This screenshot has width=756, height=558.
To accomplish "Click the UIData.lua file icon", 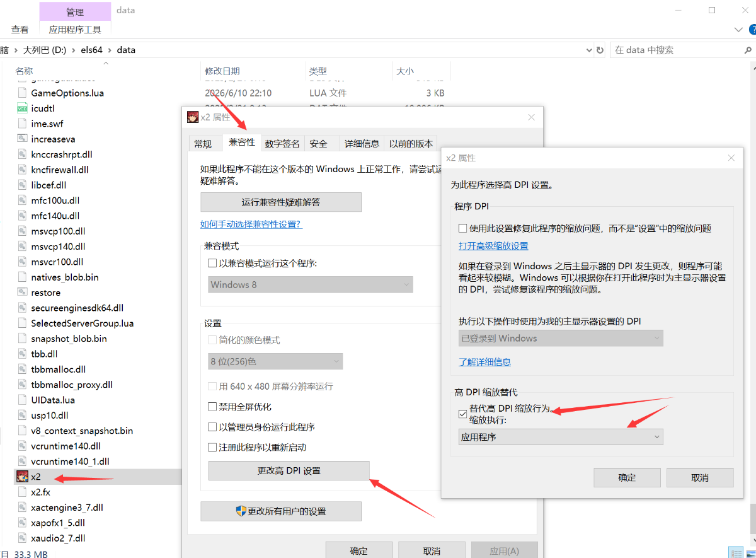I will point(21,400).
